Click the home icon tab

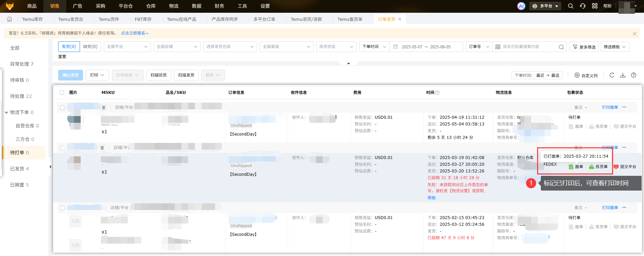point(9,19)
